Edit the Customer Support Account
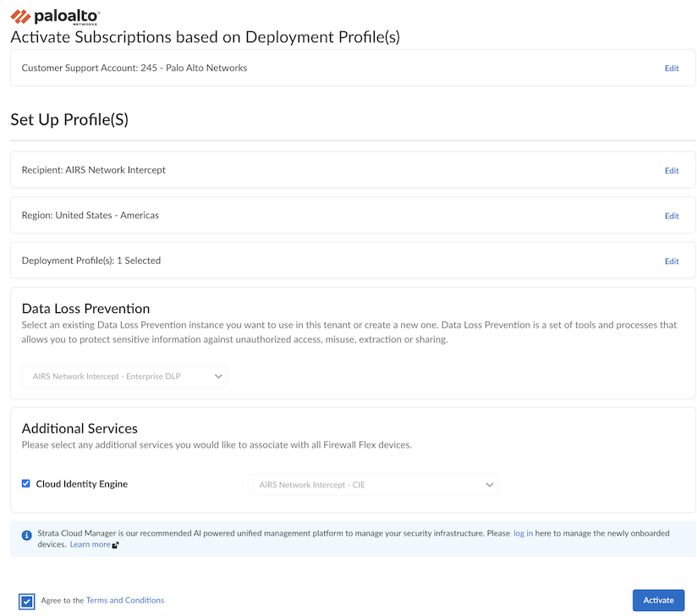Image resolution: width=697 pixels, height=616 pixels. 672,68
